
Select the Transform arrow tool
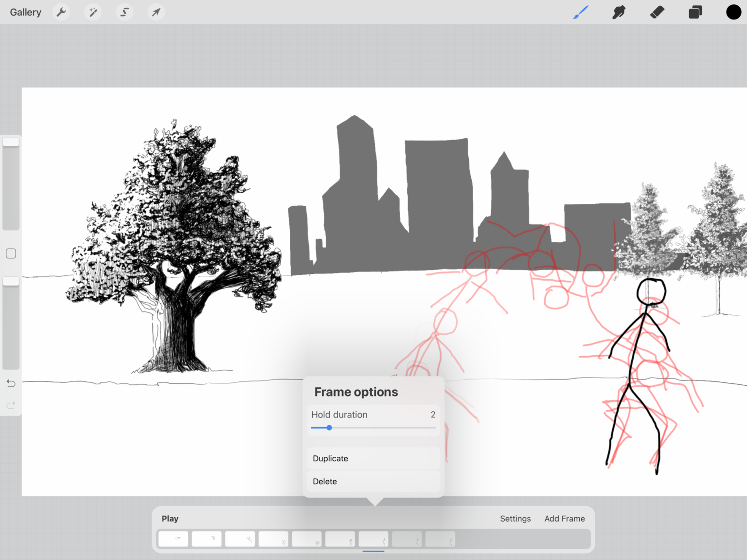(x=156, y=12)
